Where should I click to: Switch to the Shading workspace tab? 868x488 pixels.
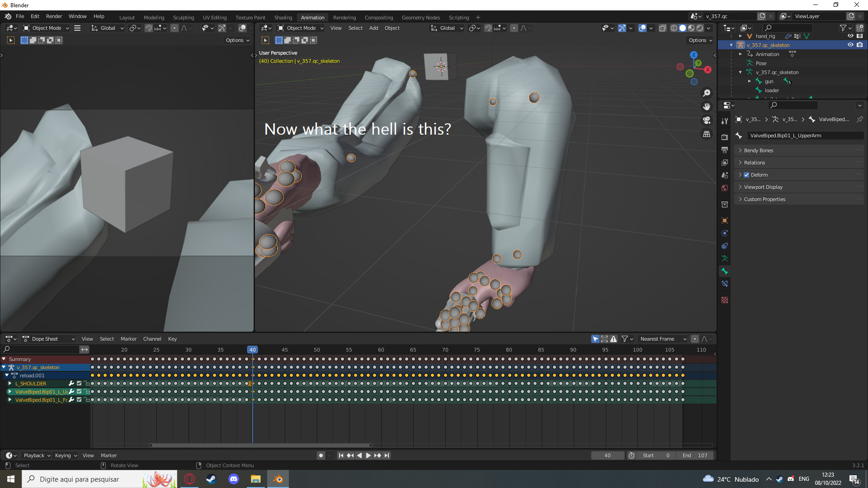pyautogui.click(x=283, y=18)
